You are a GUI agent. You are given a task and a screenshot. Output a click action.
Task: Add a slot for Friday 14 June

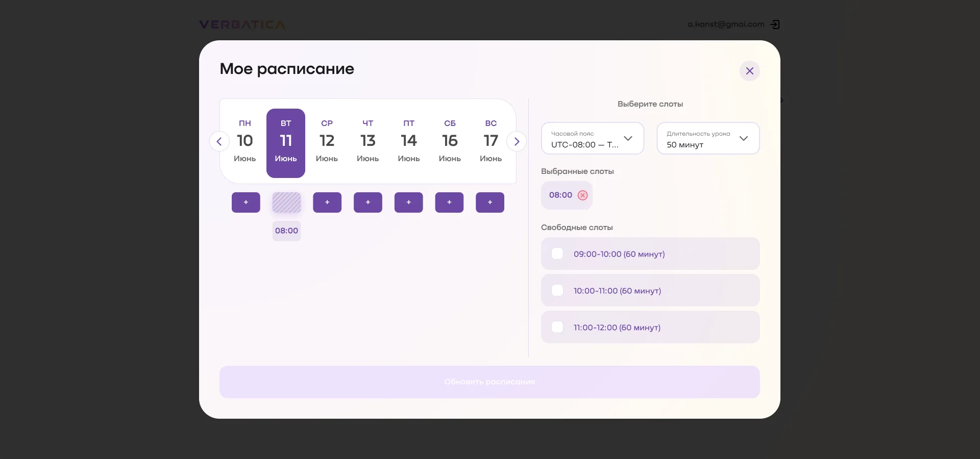(408, 202)
